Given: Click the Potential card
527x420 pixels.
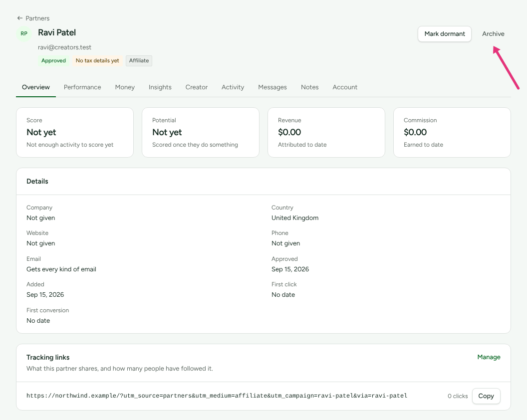Looking at the screenshot, I should pyautogui.click(x=200, y=132).
